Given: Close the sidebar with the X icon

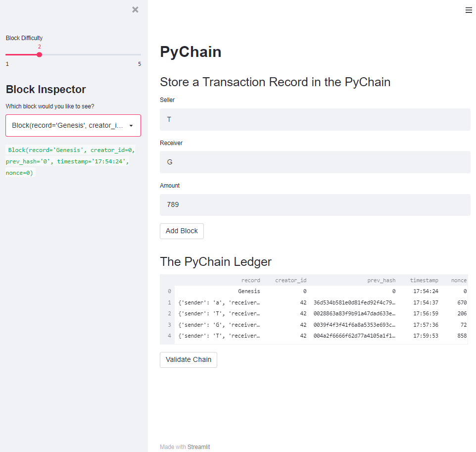Looking at the screenshot, I should click(135, 9).
